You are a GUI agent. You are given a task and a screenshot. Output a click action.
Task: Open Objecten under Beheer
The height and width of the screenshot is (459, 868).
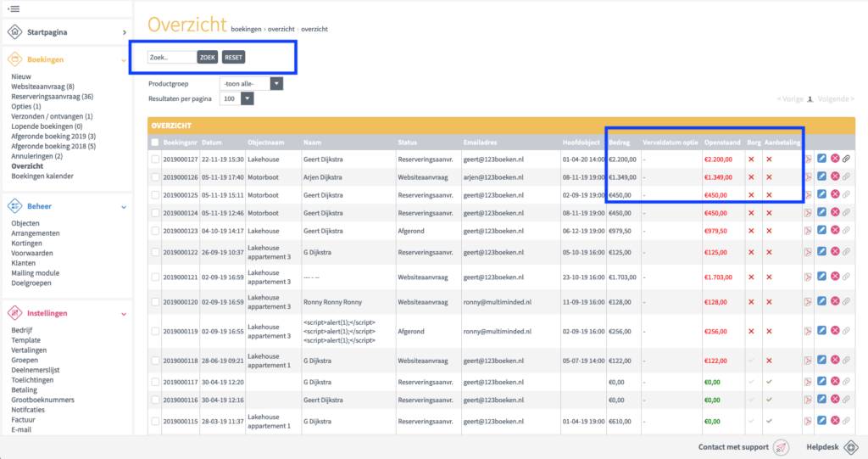point(25,223)
